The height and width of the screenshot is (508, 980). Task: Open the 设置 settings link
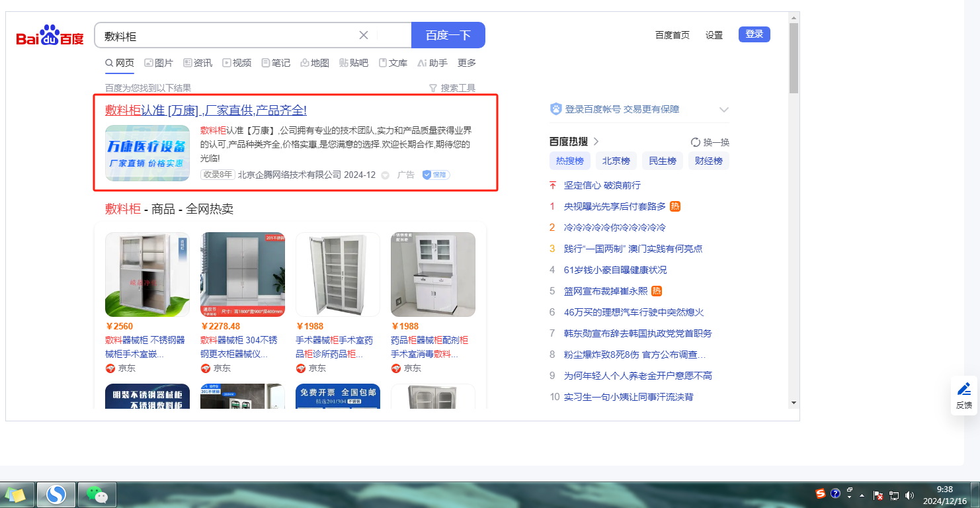(x=714, y=35)
